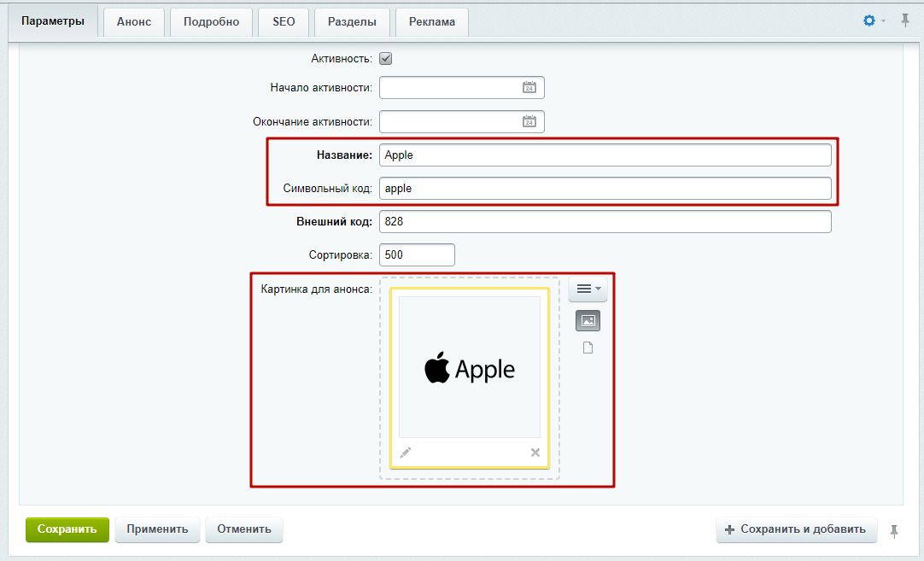The width and height of the screenshot is (924, 561).
Task: Toggle the Активность checkbox
Action: point(385,58)
